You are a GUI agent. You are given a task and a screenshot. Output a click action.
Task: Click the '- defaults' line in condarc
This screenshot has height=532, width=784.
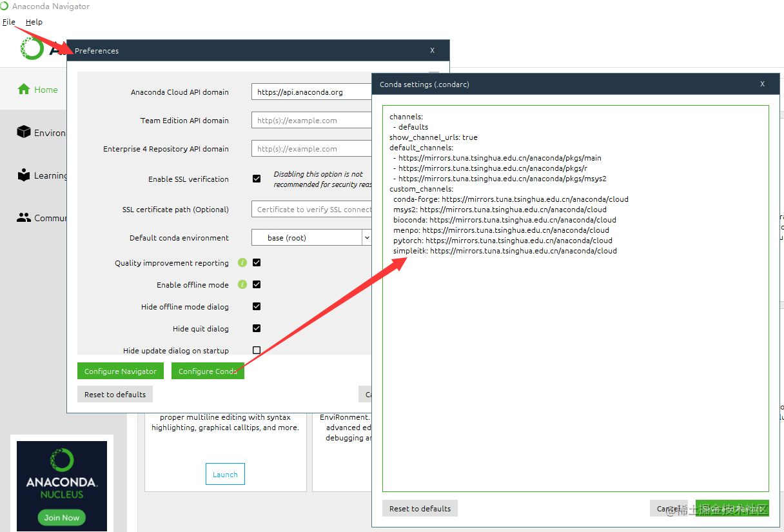click(411, 127)
